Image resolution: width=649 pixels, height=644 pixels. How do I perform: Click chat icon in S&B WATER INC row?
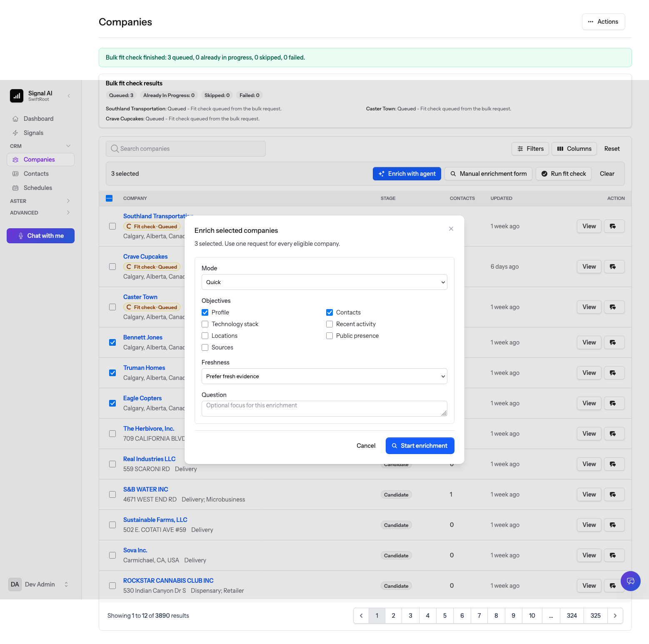[x=614, y=494]
